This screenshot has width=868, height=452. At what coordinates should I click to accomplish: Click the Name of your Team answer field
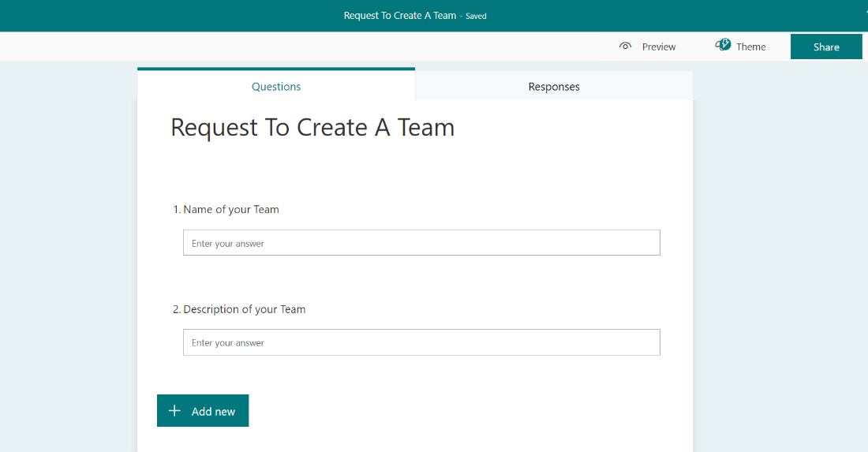point(421,243)
